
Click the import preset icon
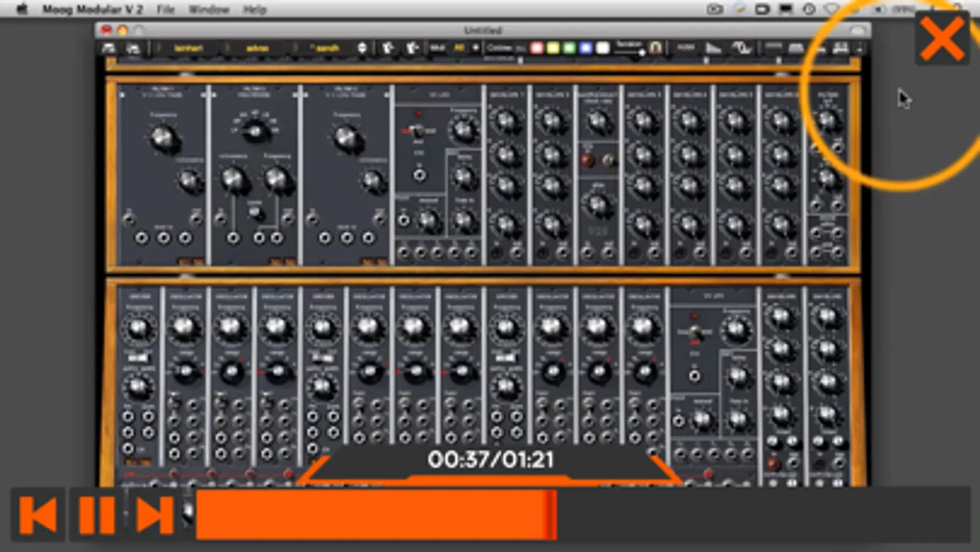(x=388, y=48)
